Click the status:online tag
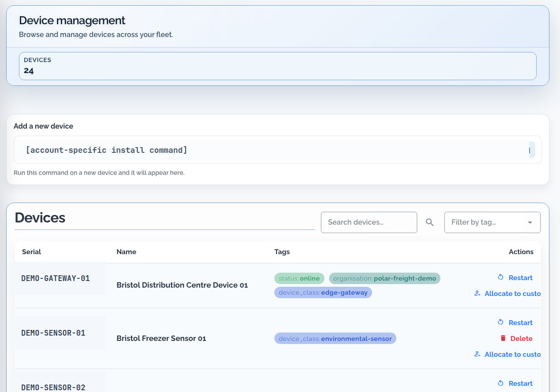Screen dimensions: 560x392 click(299, 278)
